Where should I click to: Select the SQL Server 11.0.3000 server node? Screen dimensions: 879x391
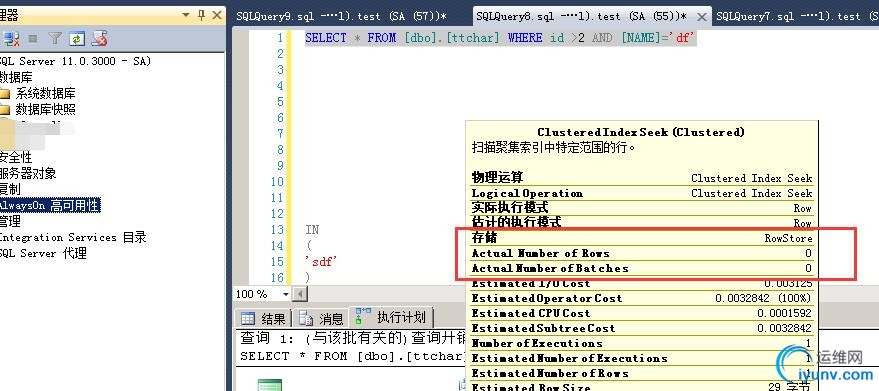(76, 61)
